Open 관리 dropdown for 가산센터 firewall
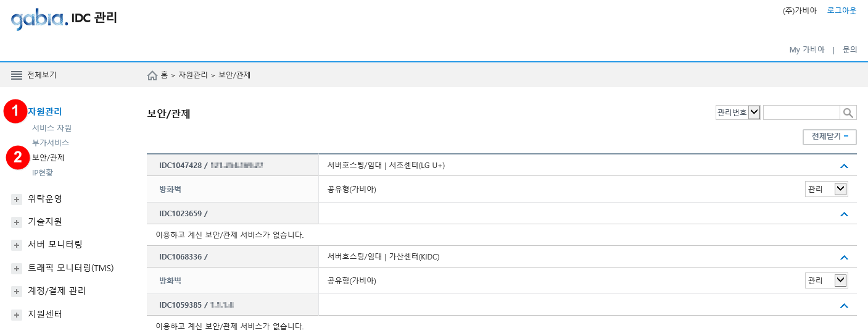868x333 pixels. coord(827,280)
